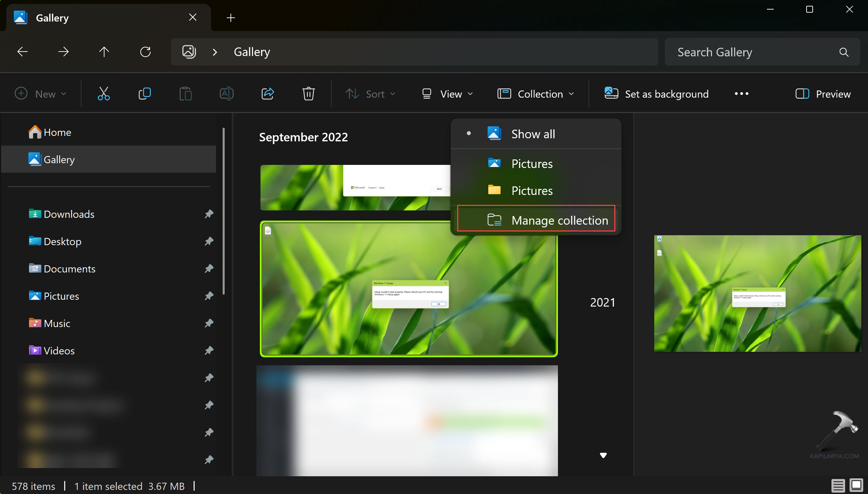868x494 pixels.
Task: Click the Copy icon in toolbar
Action: 144,94
